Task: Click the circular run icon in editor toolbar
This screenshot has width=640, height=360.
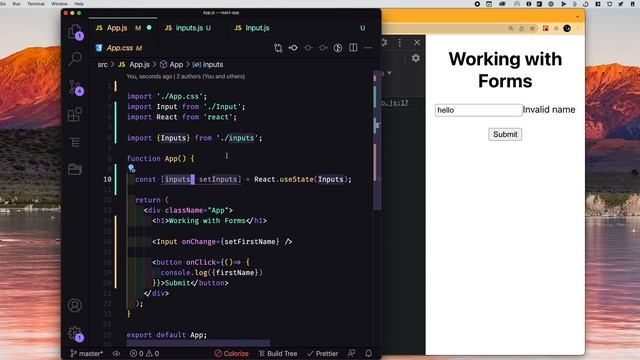Action: (338, 48)
